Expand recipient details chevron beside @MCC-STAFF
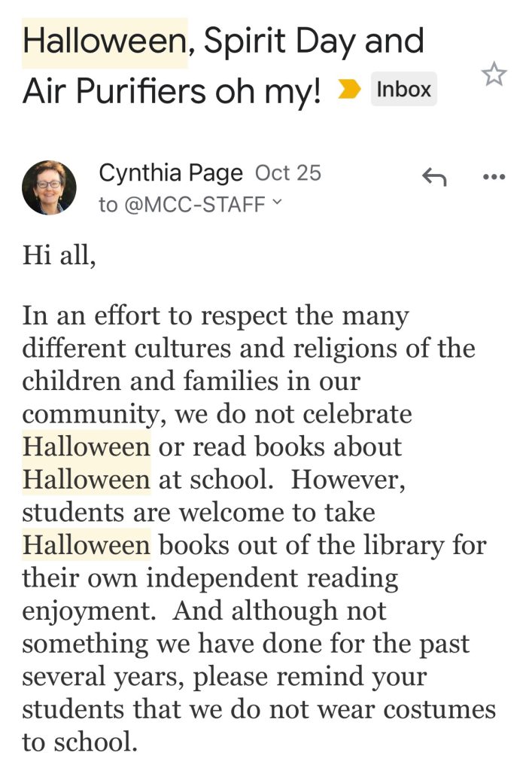Image resolution: width=532 pixels, height=771 pixels. click(x=277, y=202)
